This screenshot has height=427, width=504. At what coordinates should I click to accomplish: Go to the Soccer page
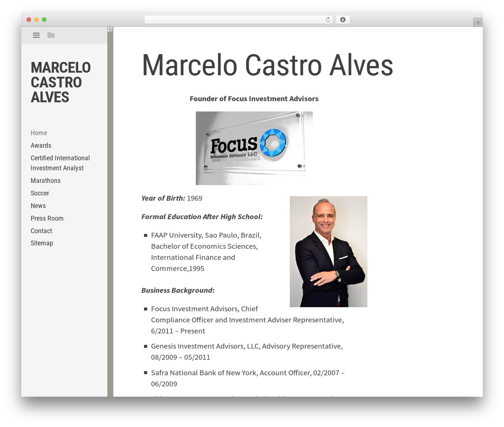40,193
